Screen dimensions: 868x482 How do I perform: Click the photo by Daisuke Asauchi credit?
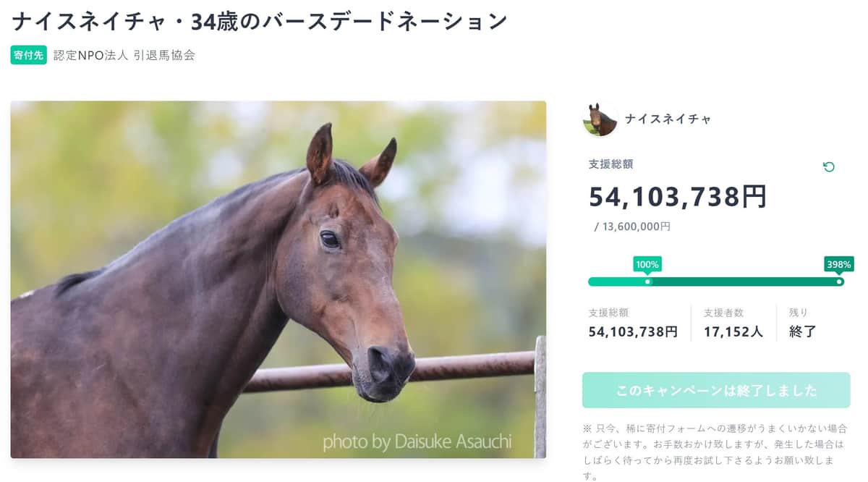(x=417, y=441)
